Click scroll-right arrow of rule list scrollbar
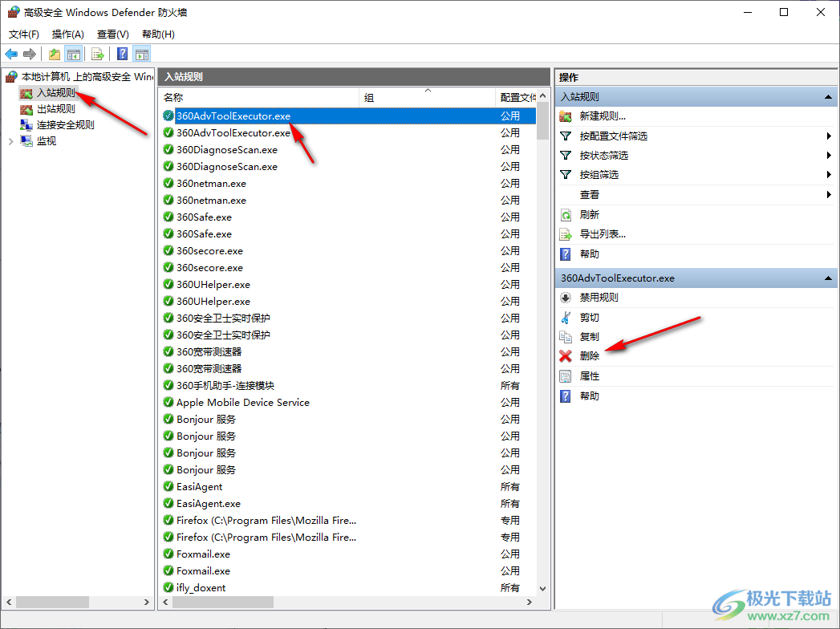The image size is (840, 629). click(x=530, y=603)
